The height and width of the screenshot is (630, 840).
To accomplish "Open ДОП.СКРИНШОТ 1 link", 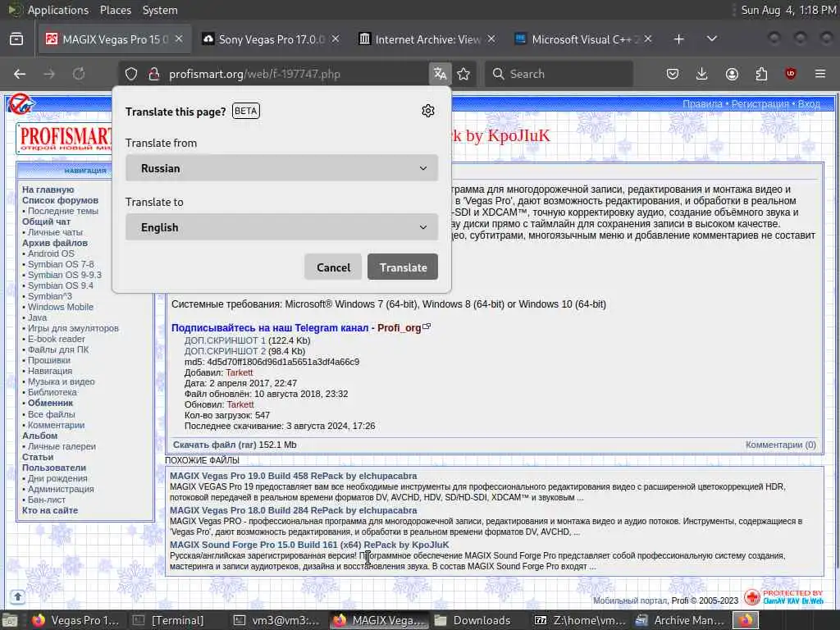I will [225, 340].
